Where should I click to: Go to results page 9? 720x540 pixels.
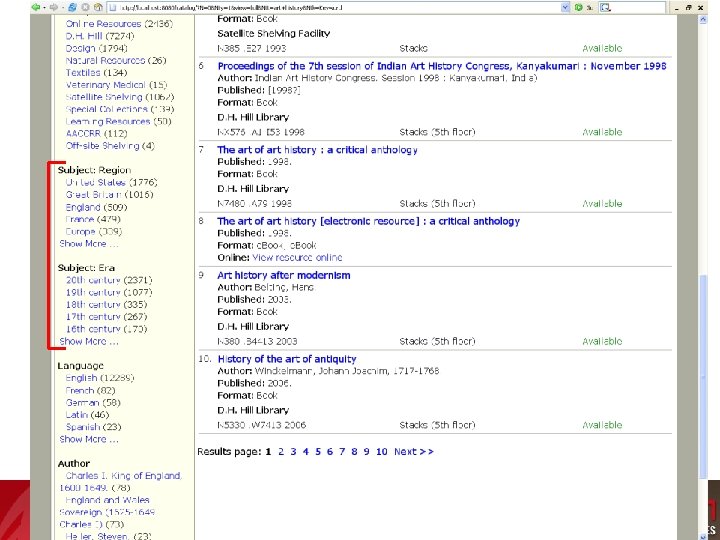[x=366, y=452]
